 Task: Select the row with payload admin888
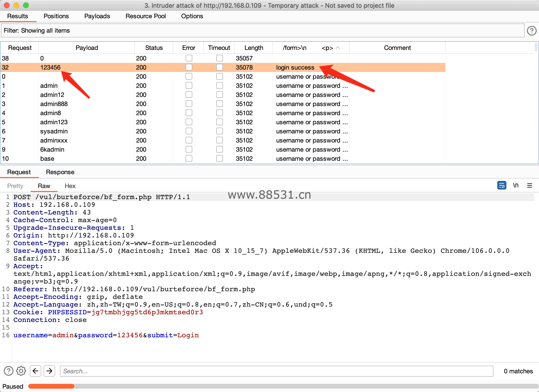pos(223,104)
